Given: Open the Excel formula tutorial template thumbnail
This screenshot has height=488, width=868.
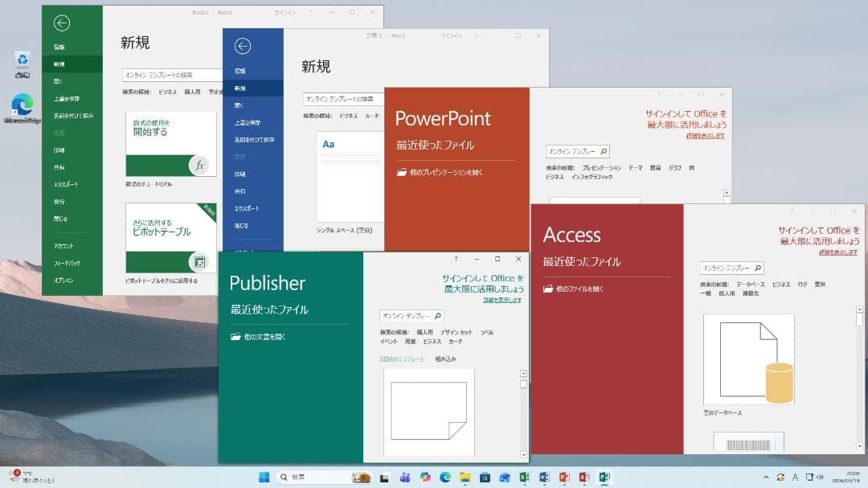Looking at the screenshot, I should [170, 144].
